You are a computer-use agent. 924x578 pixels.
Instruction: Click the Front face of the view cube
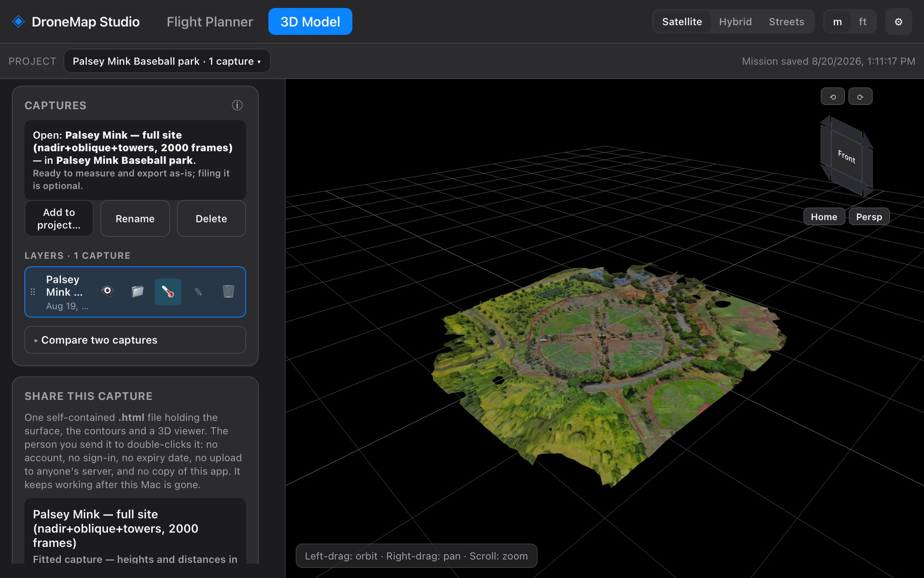[x=846, y=156]
